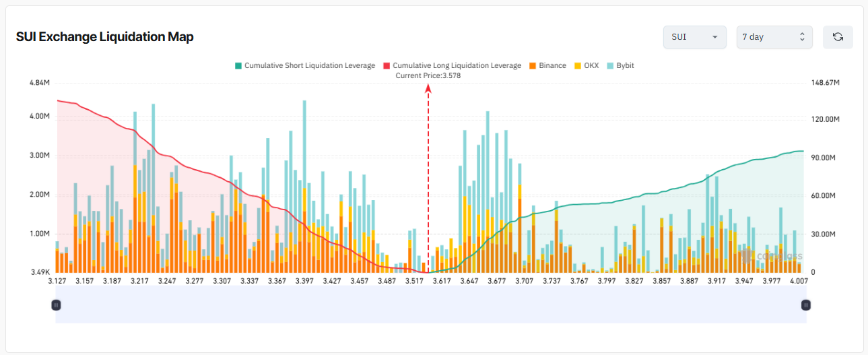The image size is (868, 355).
Task: Click the 3.49K left axis value
Action: pyautogui.click(x=40, y=272)
